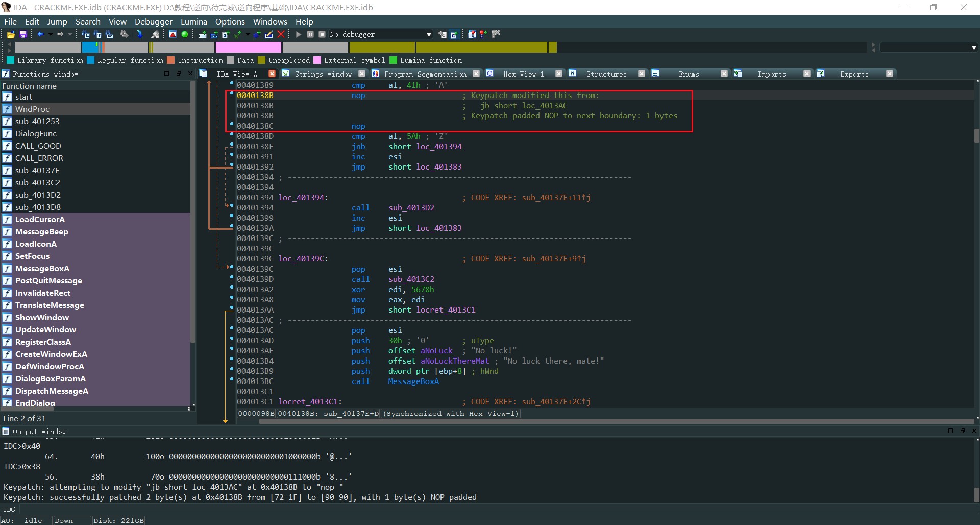Toggle breakpoint dot at address 0040138D
The height and width of the screenshot is (525, 980).
[232, 134]
